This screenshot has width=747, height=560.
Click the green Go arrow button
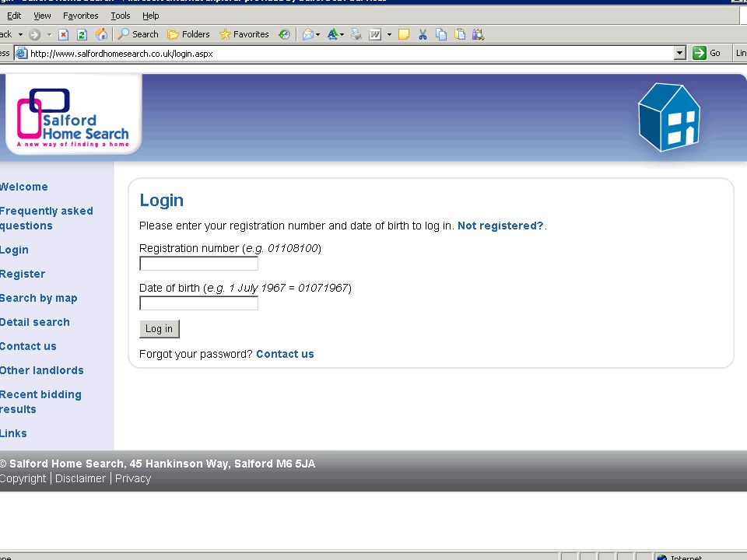(700, 53)
